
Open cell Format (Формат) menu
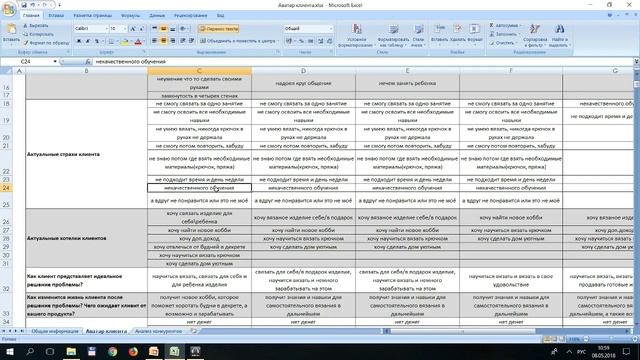[475, 33]
